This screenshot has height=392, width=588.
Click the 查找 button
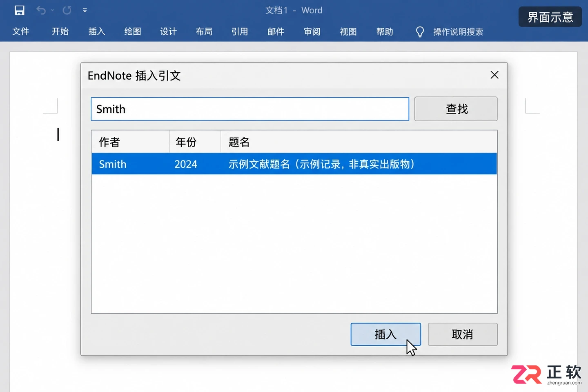456,109
